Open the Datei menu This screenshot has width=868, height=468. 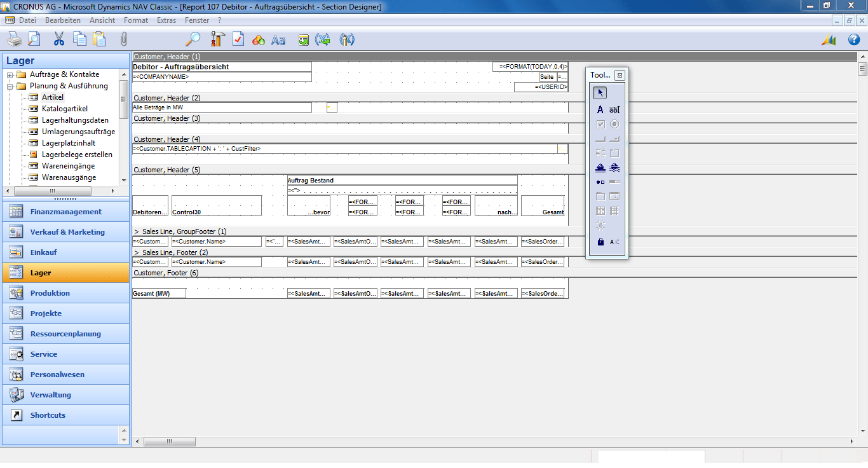27,20
